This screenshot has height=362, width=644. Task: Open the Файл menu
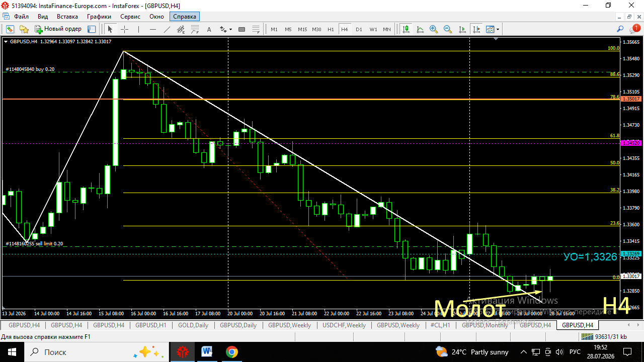[x=21, y=17]
